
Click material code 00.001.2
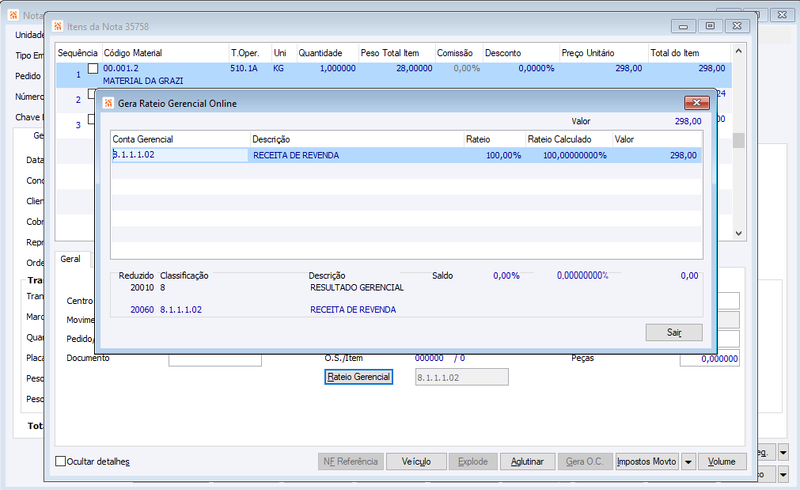[121, 68]
